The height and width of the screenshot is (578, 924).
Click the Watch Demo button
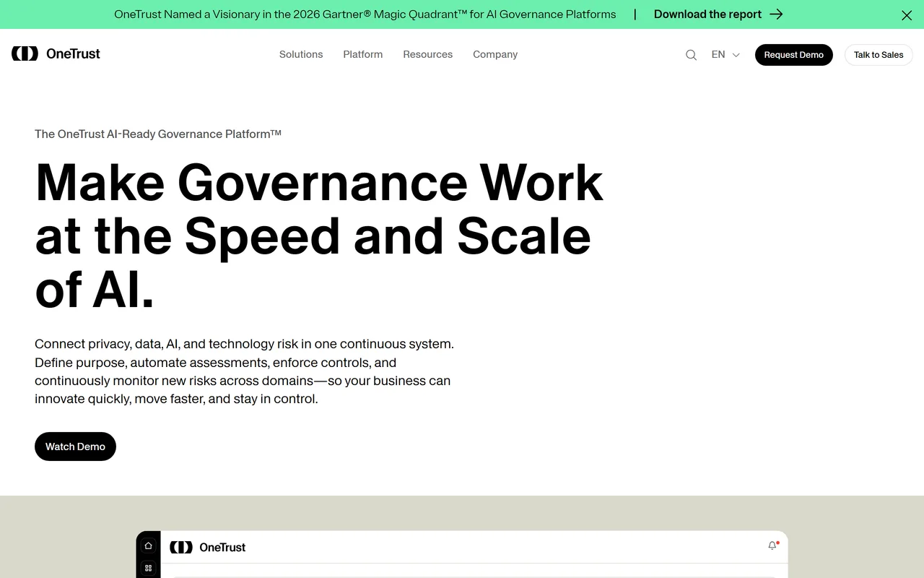click(x=75, y=447)
